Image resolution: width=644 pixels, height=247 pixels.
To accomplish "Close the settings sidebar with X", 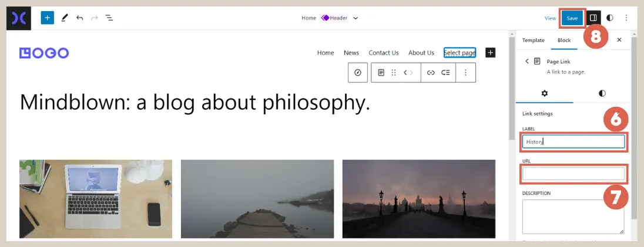I will [619, 40].
